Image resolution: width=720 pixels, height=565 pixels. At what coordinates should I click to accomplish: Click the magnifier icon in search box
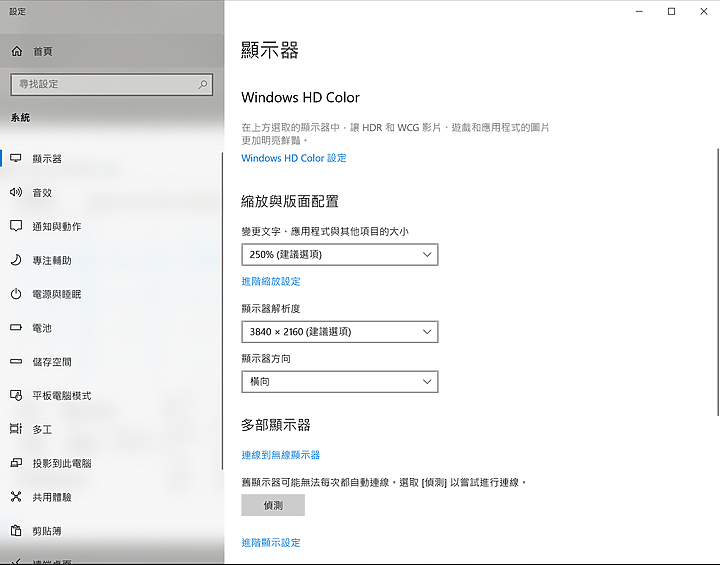[x=202, y=85]
